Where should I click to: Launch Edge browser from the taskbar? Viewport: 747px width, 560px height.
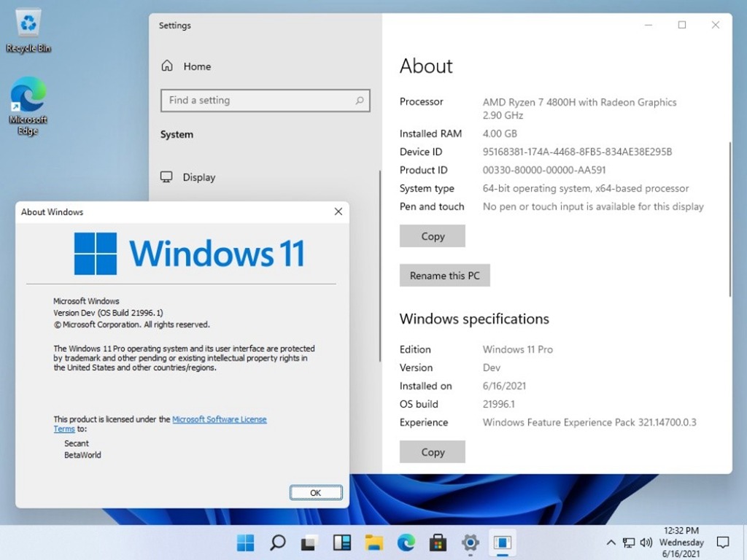[406, 542]
